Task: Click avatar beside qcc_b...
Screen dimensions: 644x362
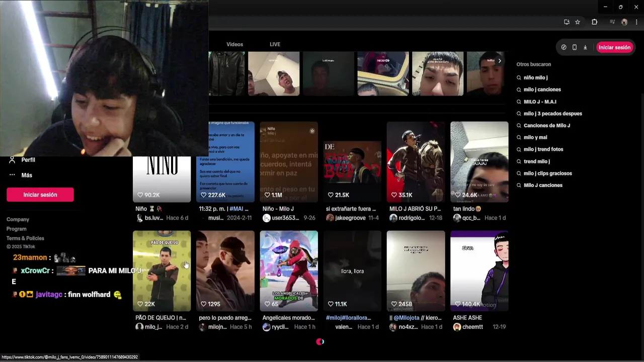Action: 457,218
